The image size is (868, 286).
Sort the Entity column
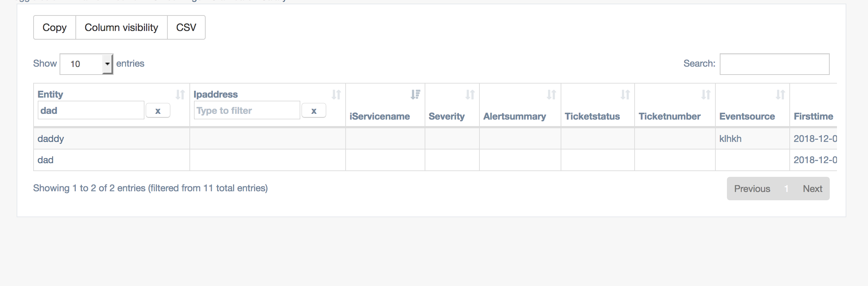(x=181, y=94)
